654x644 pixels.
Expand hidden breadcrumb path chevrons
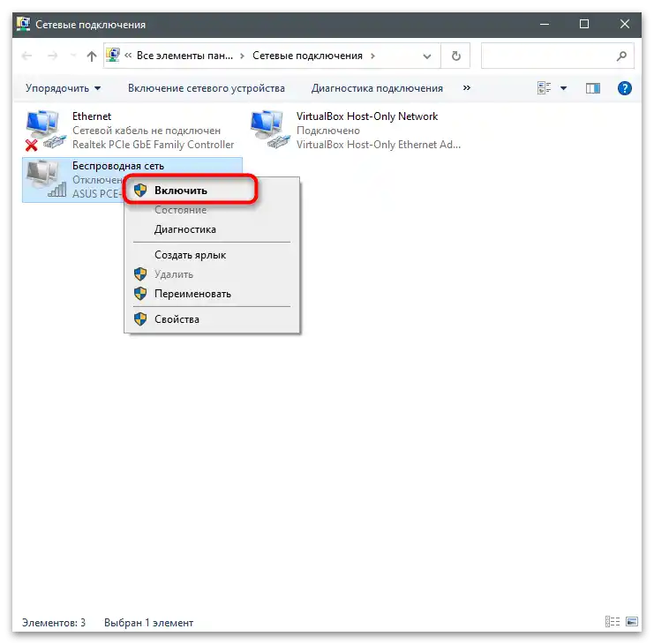pyautogui.click(x=128, y=56)
